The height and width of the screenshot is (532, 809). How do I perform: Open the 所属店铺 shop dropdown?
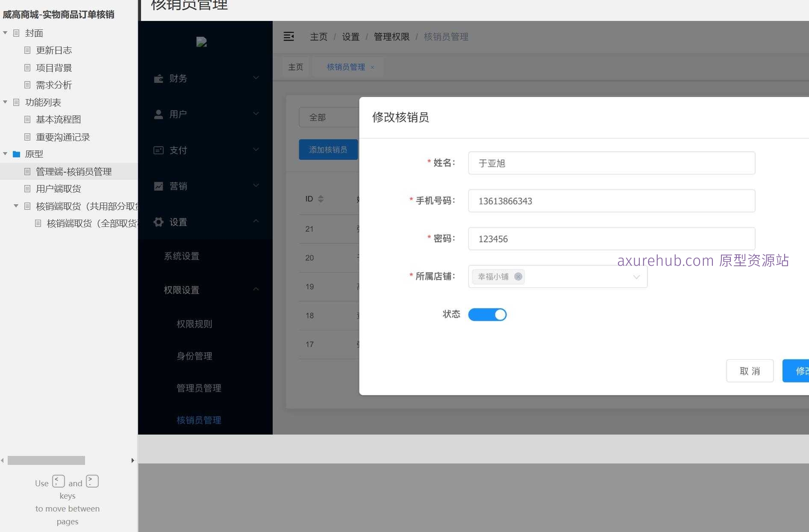[636, 277]
